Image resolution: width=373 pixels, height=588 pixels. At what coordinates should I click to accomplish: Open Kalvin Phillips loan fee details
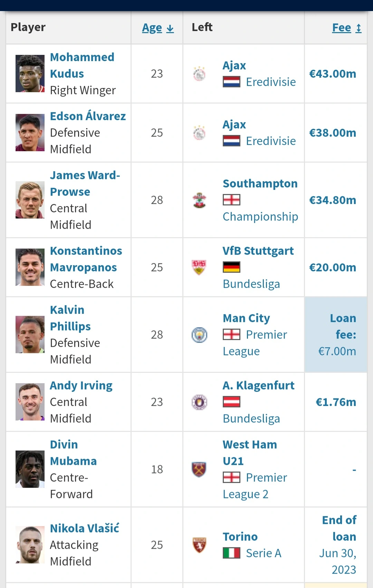(337, 335)
